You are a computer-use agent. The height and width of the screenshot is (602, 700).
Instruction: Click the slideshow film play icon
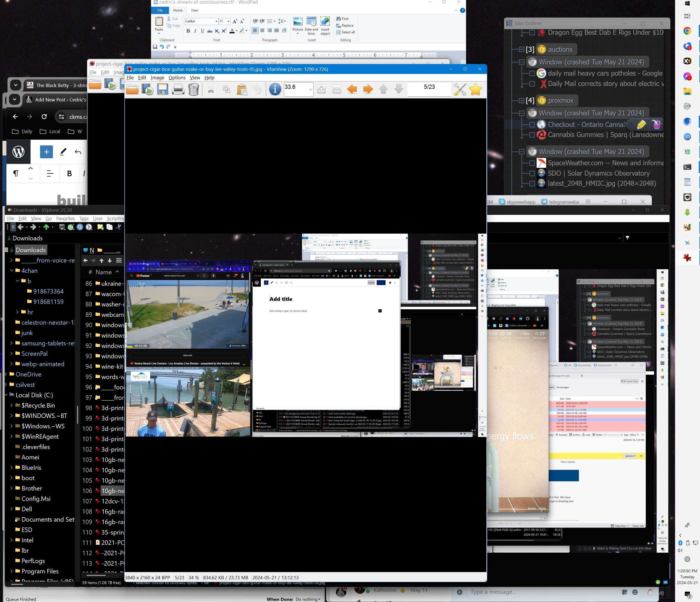pos(148,89)
